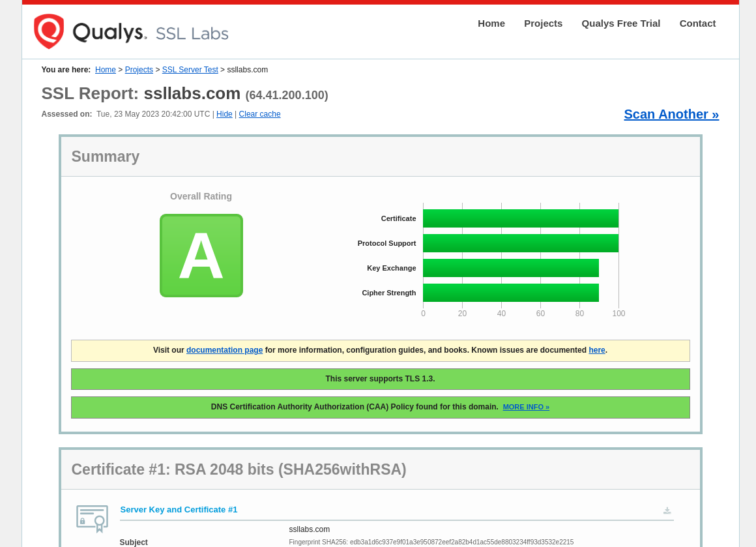
Task: Click the Qualys SSL Labs wordmark
Action: (x=150, y=33)
